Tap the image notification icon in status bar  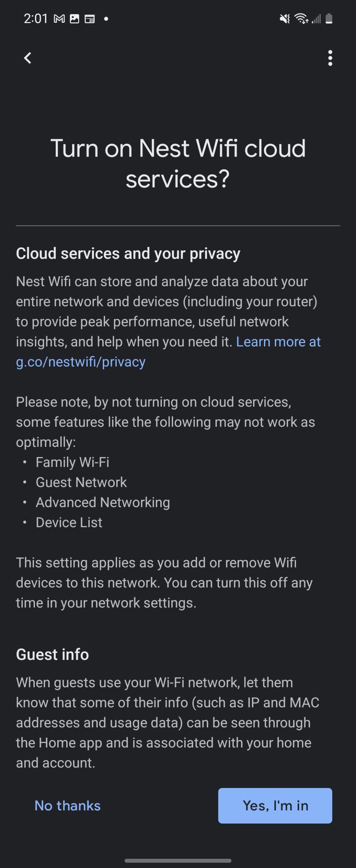coord(74,19)
